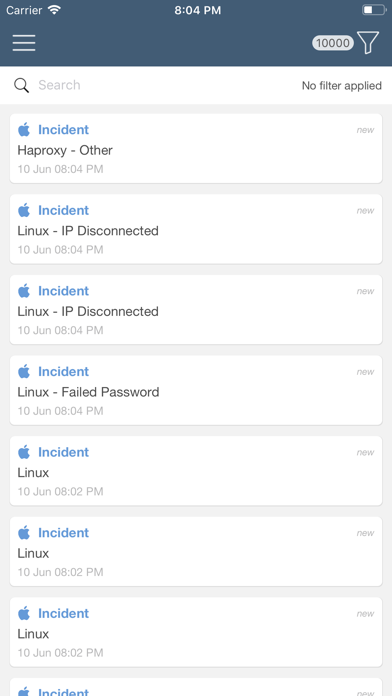
Task: Open the 'Linux - Failed Password' incident
Action: [196, 390]
